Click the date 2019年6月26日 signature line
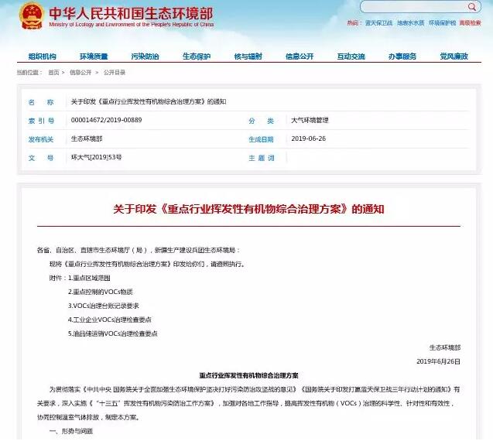Image resolution: width=493 pixels, height=448 pixels. [438, 361]
